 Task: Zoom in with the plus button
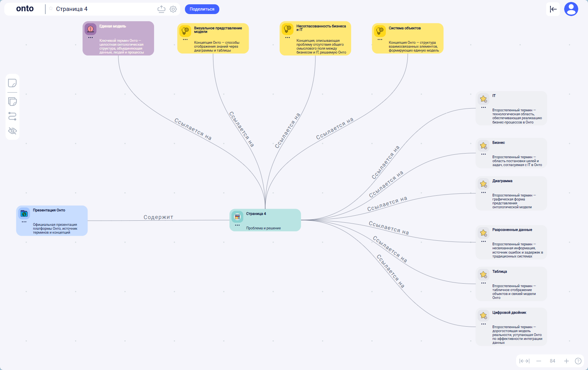[x=566, y=361]
